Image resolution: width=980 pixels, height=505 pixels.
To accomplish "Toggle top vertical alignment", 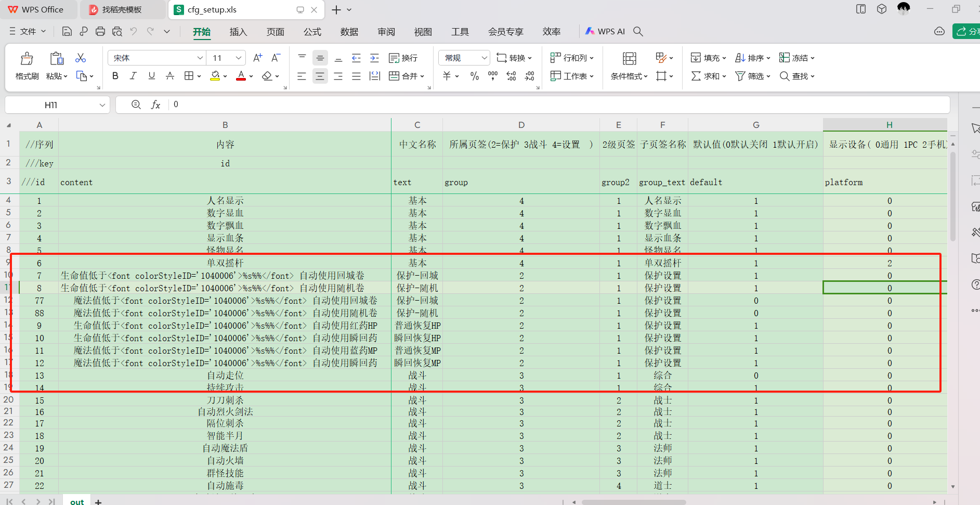I will (302, 58).
